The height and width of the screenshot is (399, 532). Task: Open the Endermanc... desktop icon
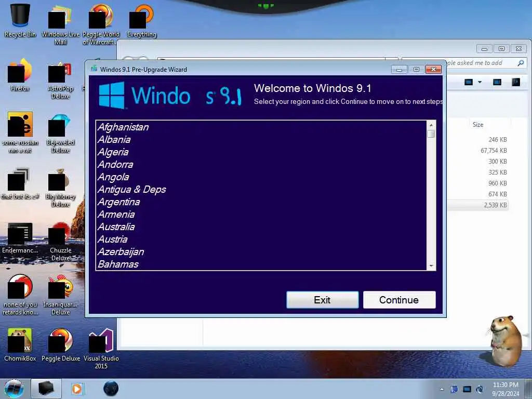[20, 237]
